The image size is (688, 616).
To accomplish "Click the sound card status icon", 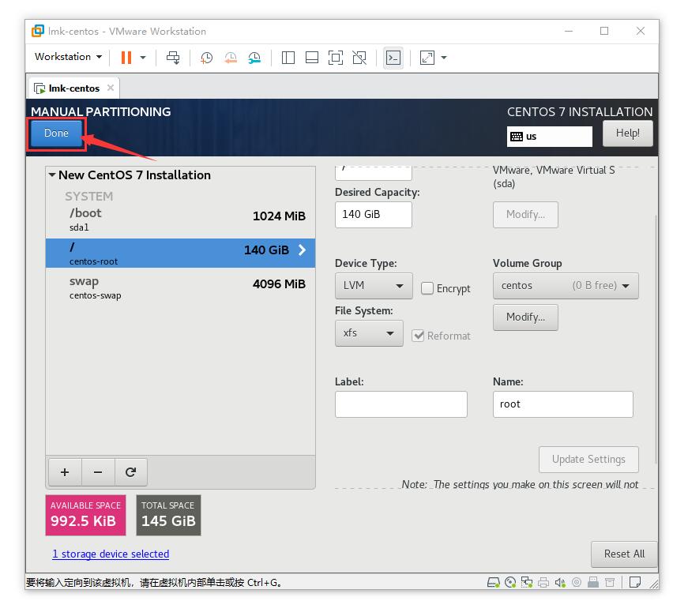I will tap(560, 582).
